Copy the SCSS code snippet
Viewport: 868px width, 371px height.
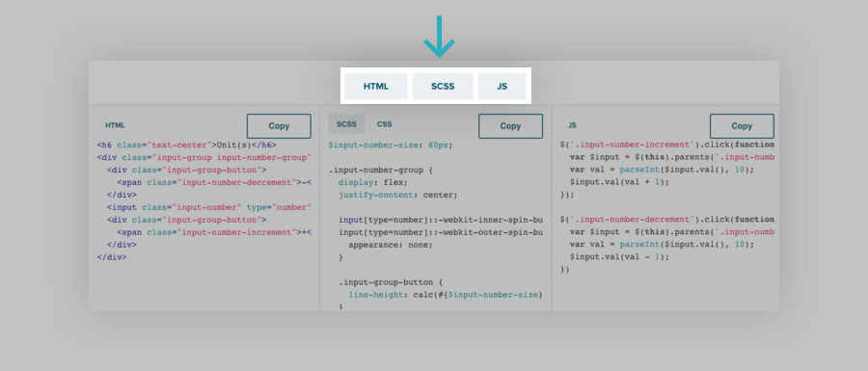(x=510, y=126)
